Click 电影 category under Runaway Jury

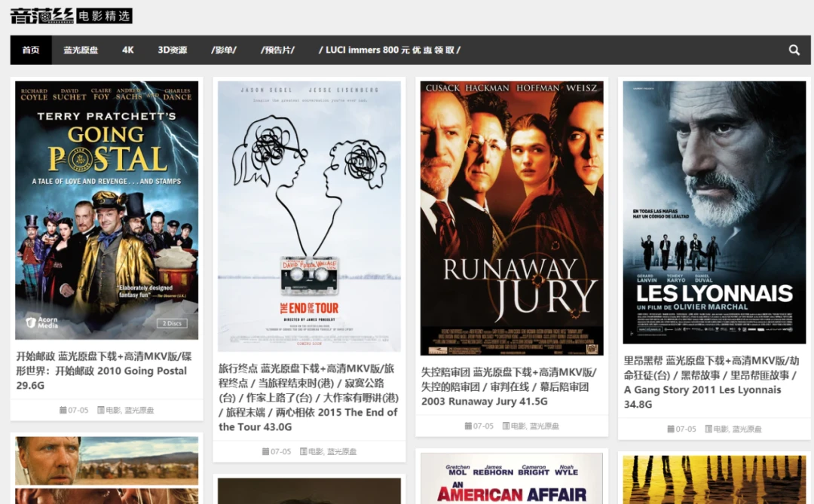[x=519, y=426]
